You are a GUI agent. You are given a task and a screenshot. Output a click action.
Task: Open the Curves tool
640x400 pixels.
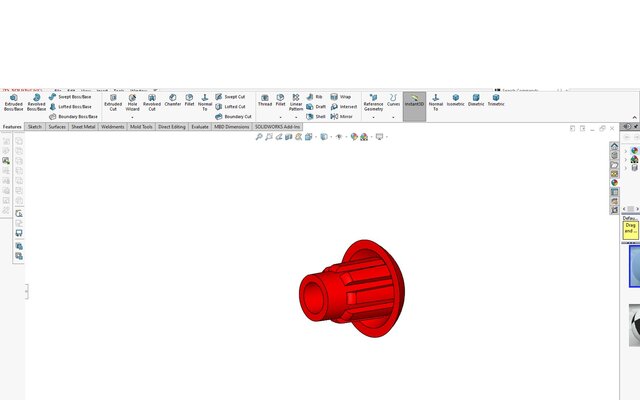393,100
